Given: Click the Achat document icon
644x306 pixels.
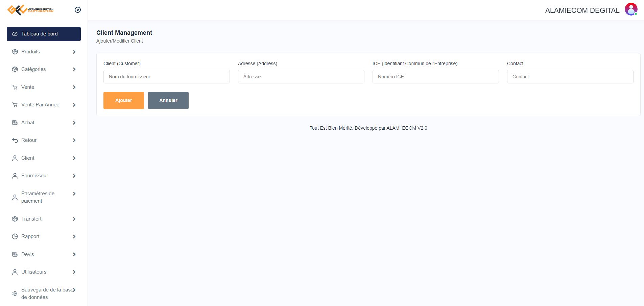Looking at the screenshot, I should pos(15,123).
